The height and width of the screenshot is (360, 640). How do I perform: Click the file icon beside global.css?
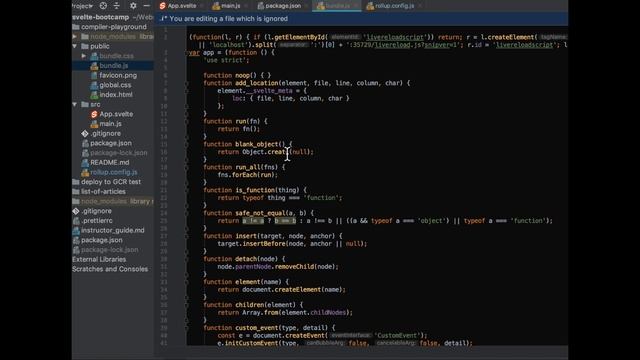click(x=94, y=85)
